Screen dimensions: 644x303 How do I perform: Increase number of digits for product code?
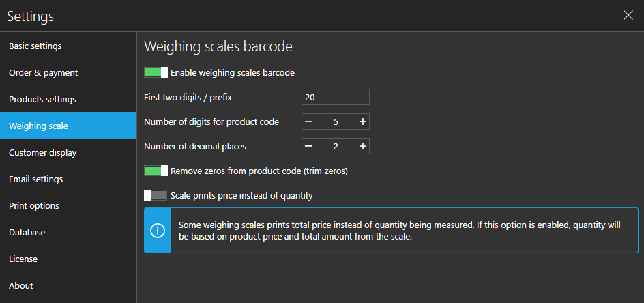tap(363, 121)
